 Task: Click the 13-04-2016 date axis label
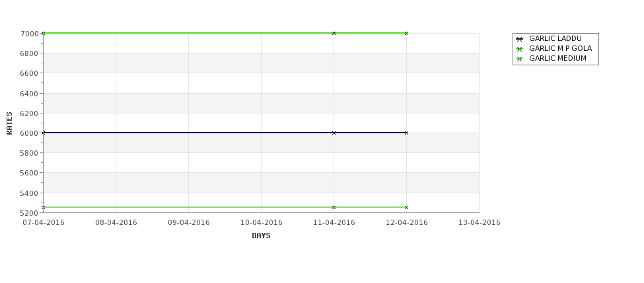coord(480,222)
